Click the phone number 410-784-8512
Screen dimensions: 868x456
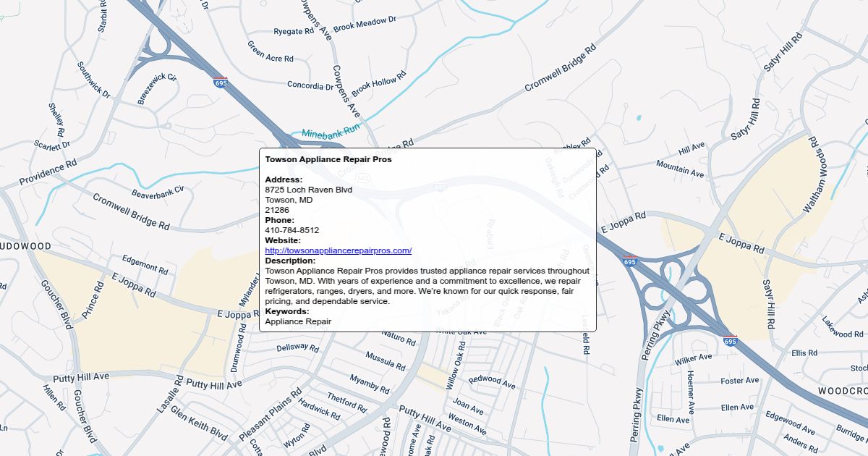(292, 230)
